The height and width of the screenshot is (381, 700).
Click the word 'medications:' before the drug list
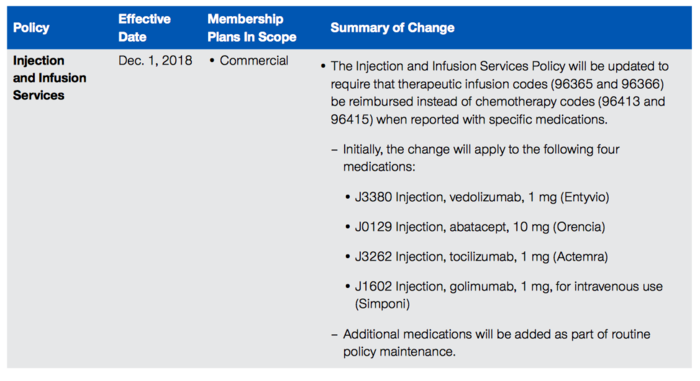click(x=379, y=167)
